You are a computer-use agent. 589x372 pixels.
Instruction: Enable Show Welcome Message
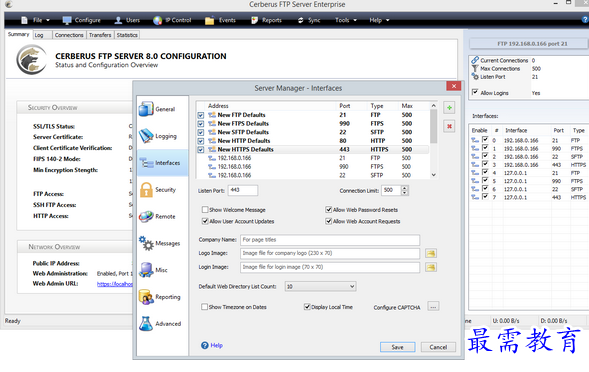click(x=205, y=210)
